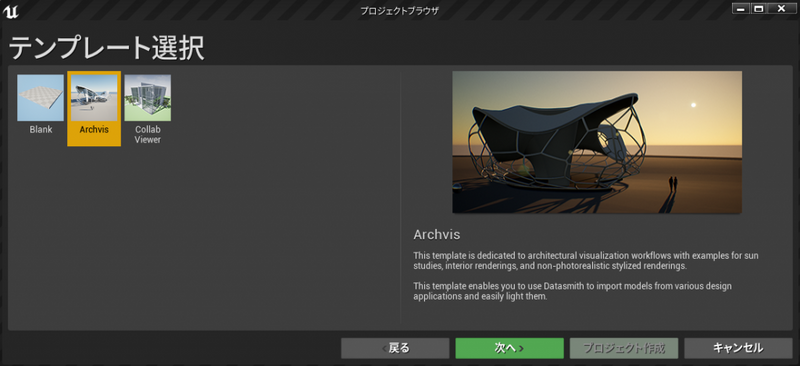The height and width of the screenshot is (366, 800).
Task: Proceed with the green 次へ button
Action: [x=510, y=348]
